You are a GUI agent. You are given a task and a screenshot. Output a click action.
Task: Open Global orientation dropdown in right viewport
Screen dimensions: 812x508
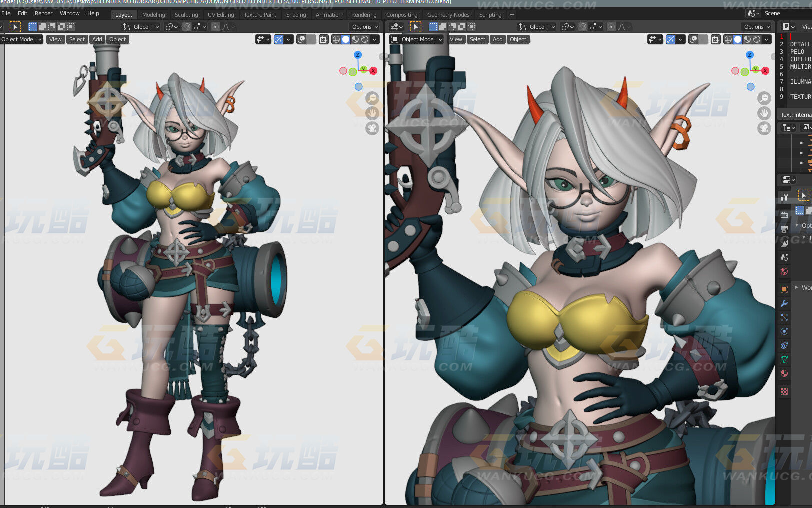coord(537,27)
